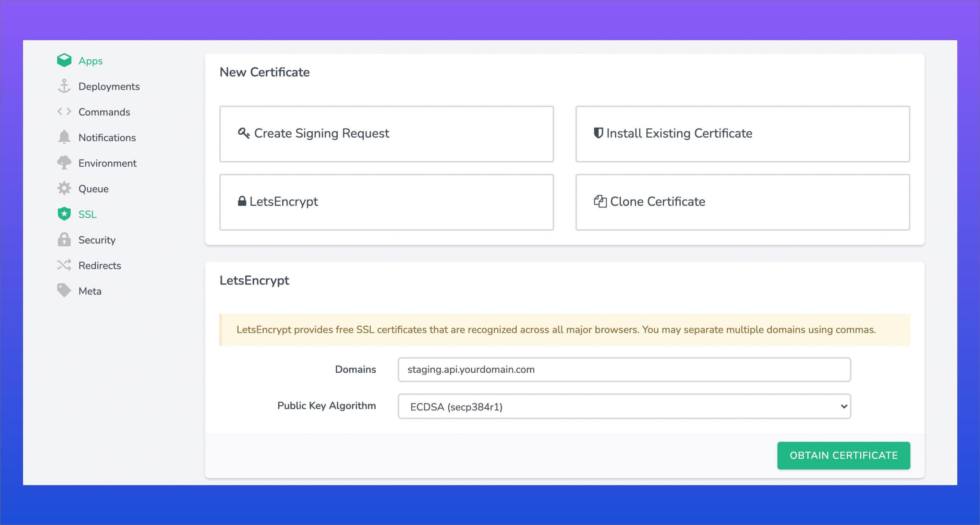Viewport: 980px width, 525px height.
Task: Select Install Existing Certificate option
Action: tap(742, 134)
